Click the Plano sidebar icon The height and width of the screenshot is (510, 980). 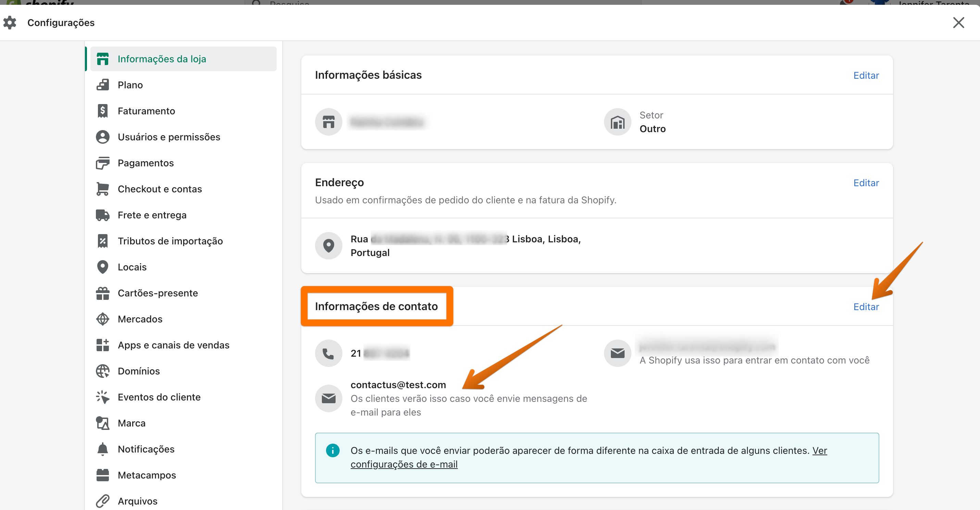click(102, 85)
